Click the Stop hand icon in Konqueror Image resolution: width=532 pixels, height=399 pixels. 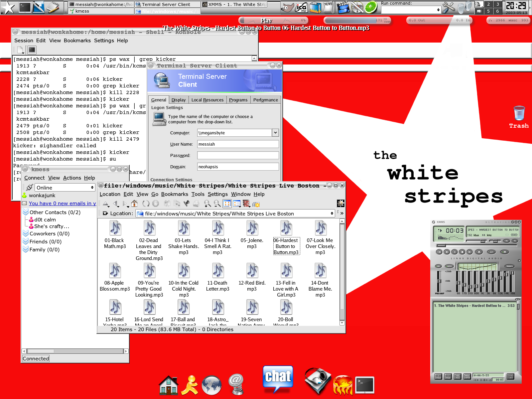click(x=156, y=203)
